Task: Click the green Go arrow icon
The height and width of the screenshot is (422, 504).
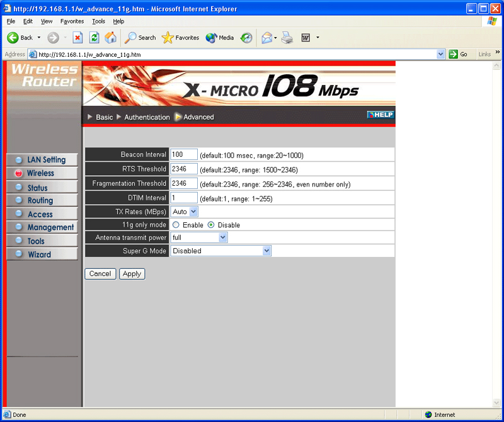Action: click(453, 54)
